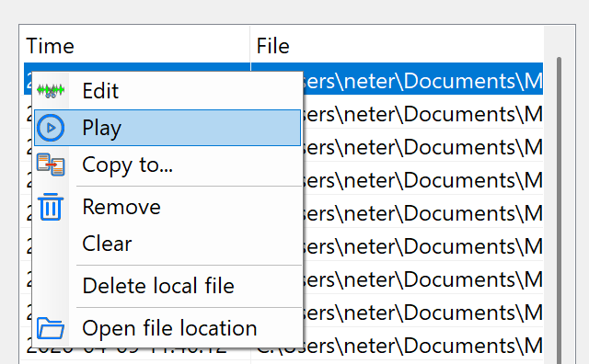Click the Edit waveform scissors icon

click(x=51, y=90)
